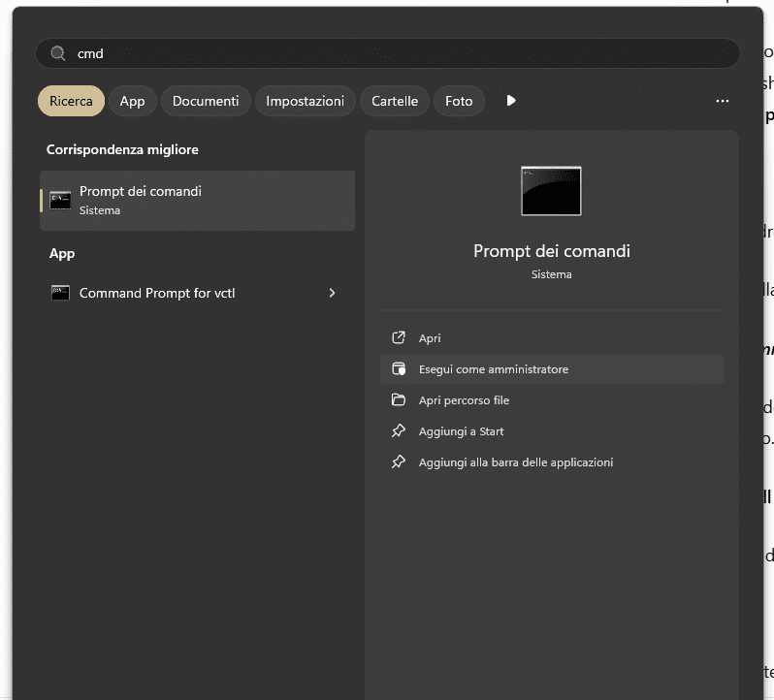Viewport: 774px width, 700px height.
Task: Switch to the App filter tab
Action: (x=132, y=101)
